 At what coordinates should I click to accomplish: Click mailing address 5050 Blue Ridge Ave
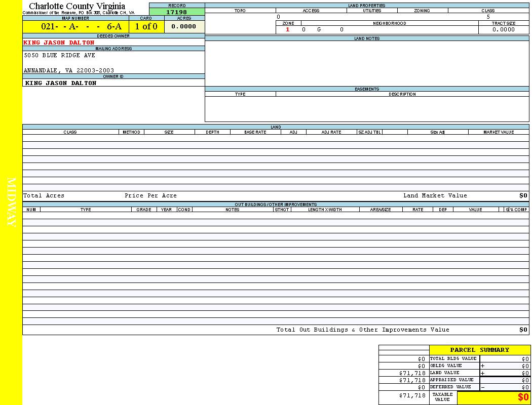coord(59,55)
